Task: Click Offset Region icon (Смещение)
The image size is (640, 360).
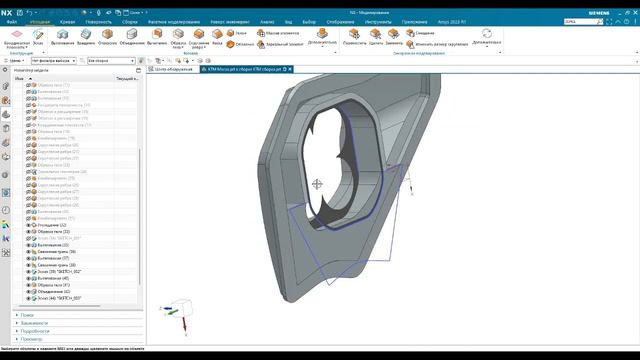Action: tap(410, 33)
